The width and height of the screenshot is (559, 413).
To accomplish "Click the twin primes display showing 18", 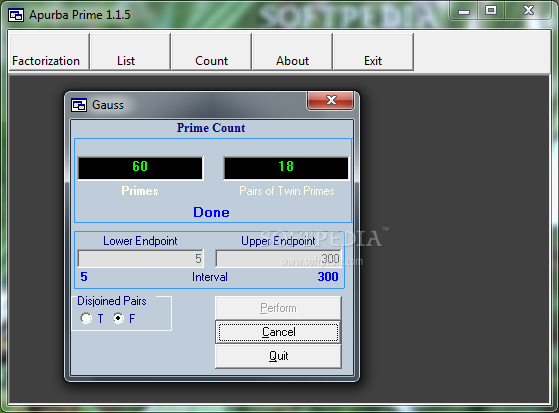I will [286, 168].
